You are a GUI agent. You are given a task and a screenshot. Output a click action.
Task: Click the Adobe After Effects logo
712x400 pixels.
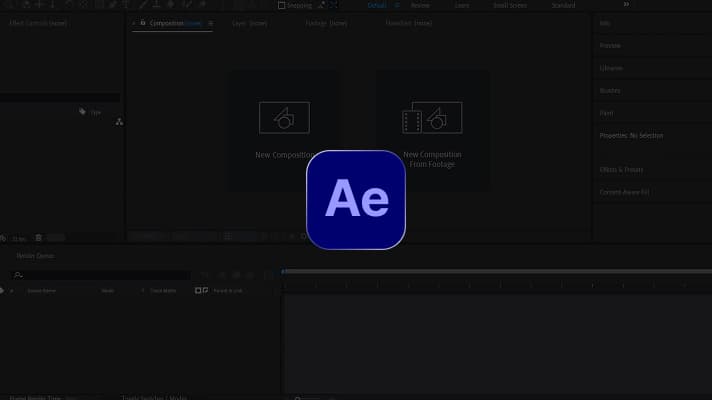pyautogui.click(x=355, y=199)
